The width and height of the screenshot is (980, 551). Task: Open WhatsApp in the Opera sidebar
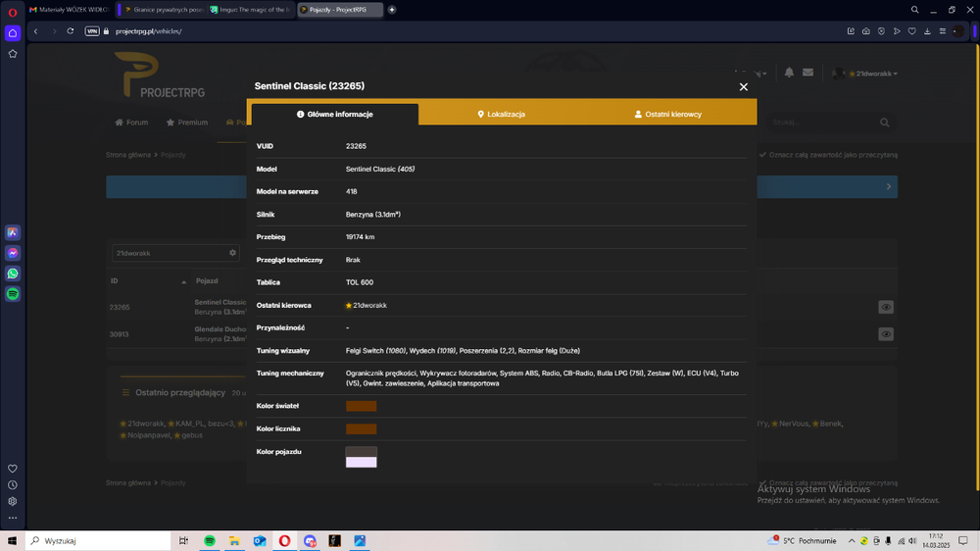13,274
